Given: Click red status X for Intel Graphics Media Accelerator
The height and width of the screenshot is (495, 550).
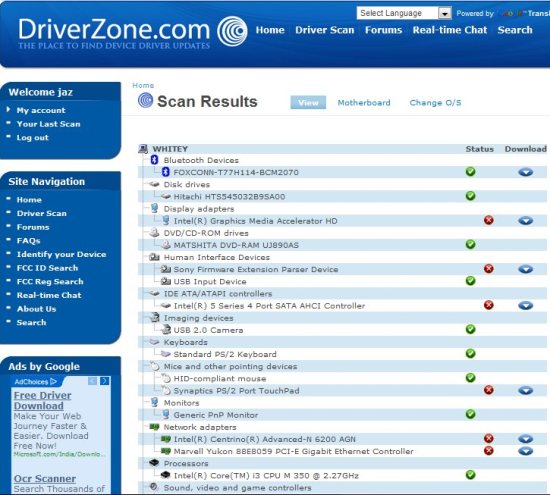Looking at the screenshot, I should [x=489, y=220].
